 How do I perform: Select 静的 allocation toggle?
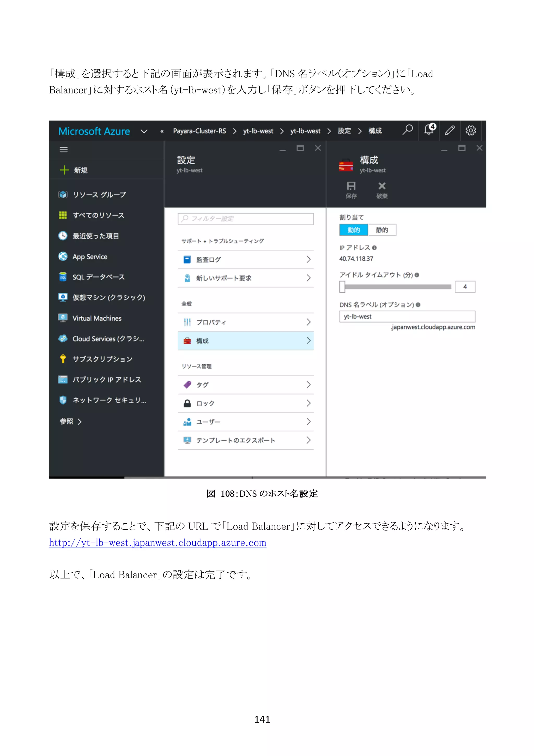point(382,230)
